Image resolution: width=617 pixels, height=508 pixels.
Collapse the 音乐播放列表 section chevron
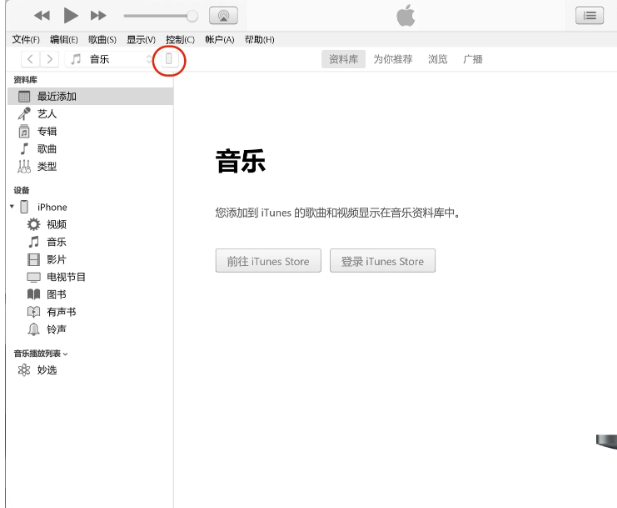click(x=65, y=354)
